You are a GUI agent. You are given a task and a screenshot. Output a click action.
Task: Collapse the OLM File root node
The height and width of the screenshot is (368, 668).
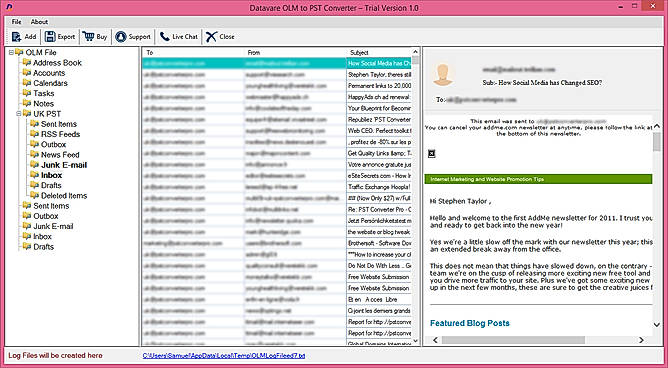11,53
